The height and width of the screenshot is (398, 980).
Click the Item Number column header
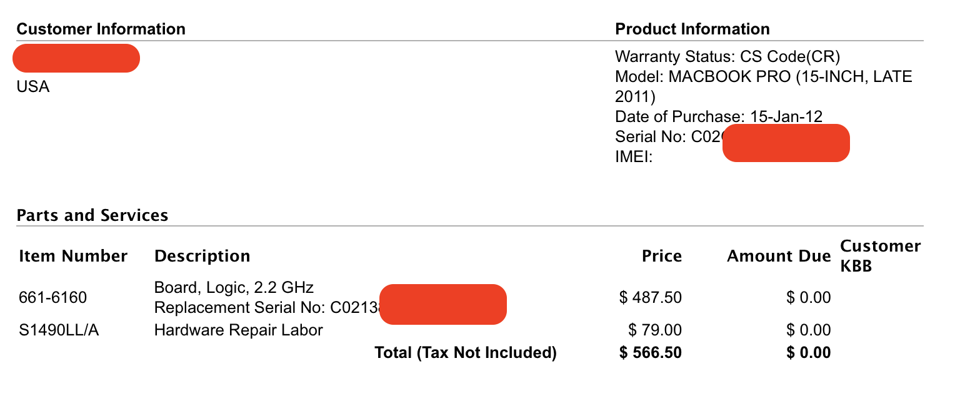tap(73, 256)
